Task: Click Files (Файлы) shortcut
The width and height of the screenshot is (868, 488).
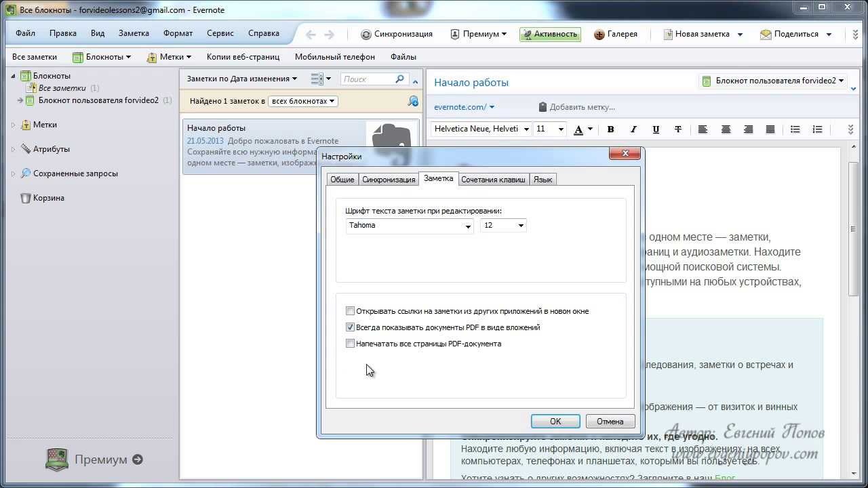Action: [403, 57]
